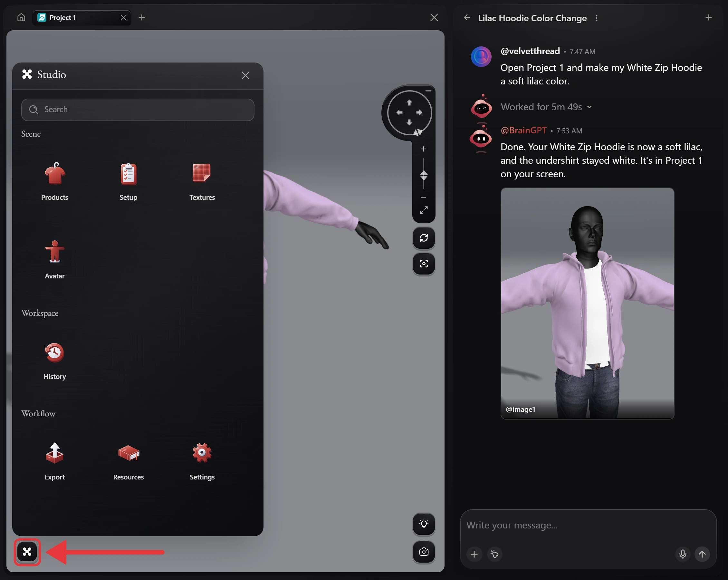The height and width of the screenshot is (580, 728).
Task: Open the History panel
Action: tap(55, 362)
